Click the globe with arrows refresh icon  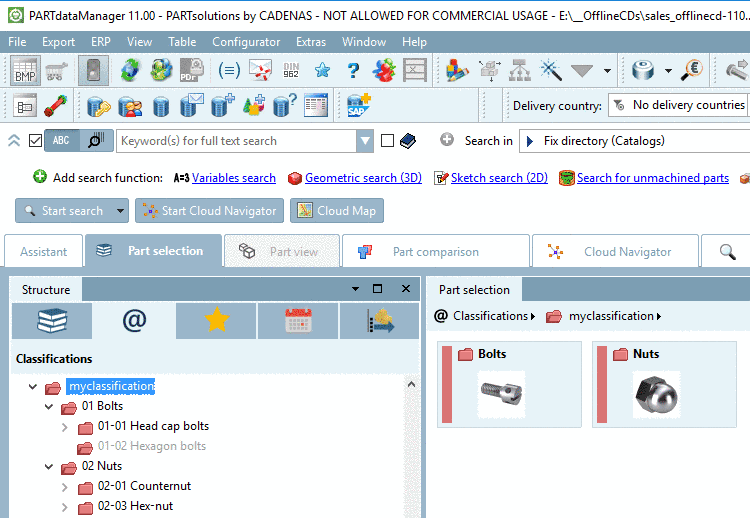click(130, 70)
